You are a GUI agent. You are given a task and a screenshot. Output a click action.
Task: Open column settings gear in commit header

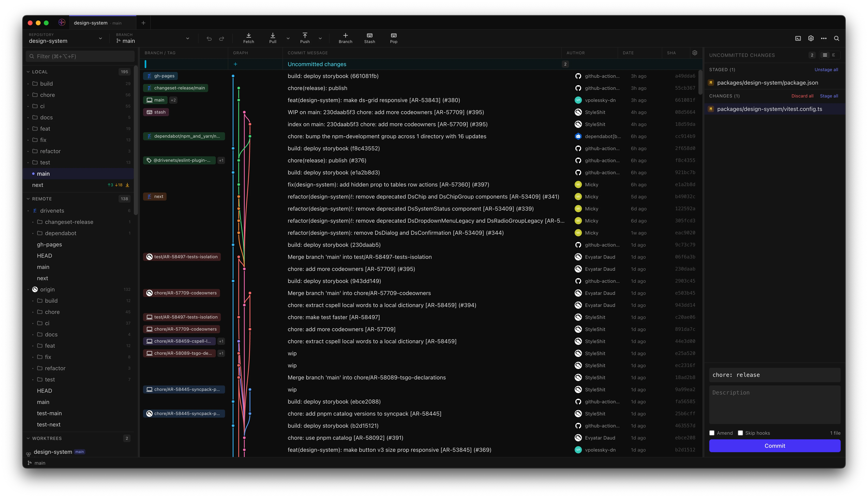(695, 53)
